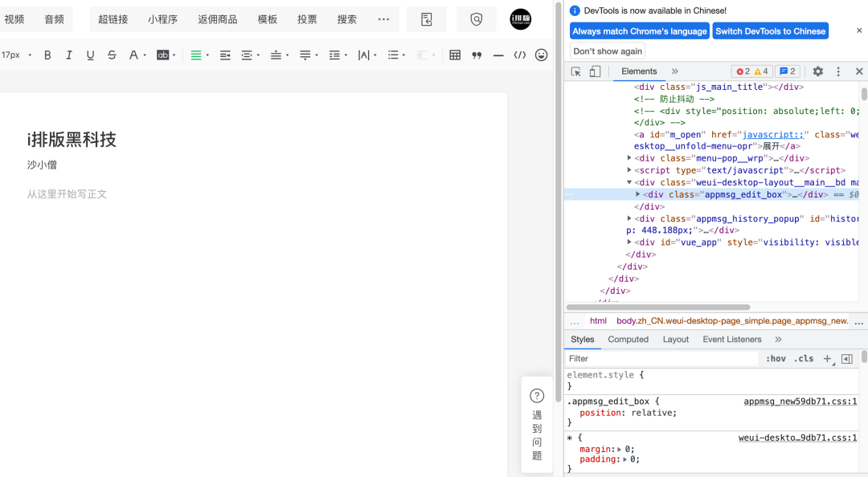This screenshot has width=868, height=477.
Task: Click the Filter styles input field
Action: 662,359
